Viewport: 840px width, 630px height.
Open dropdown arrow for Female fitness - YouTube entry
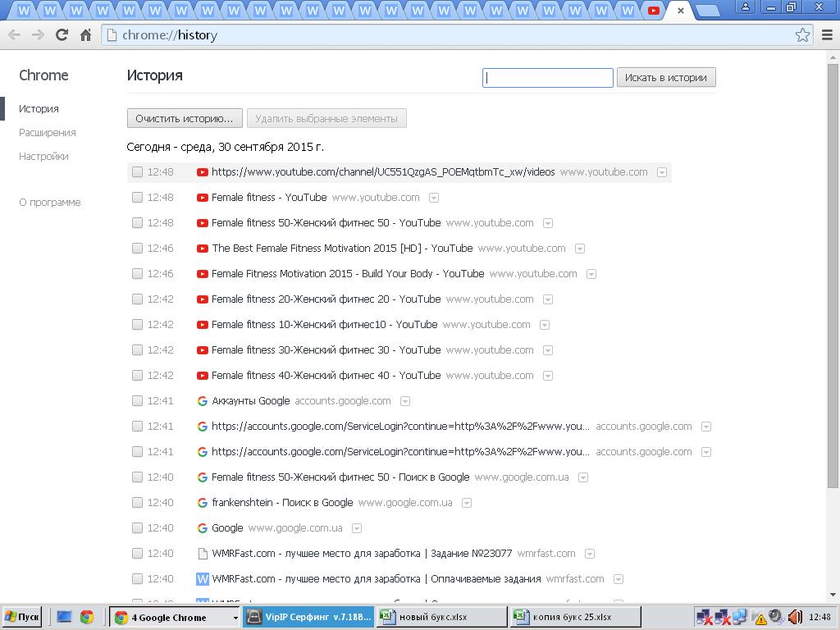click(x=434, y=199)
